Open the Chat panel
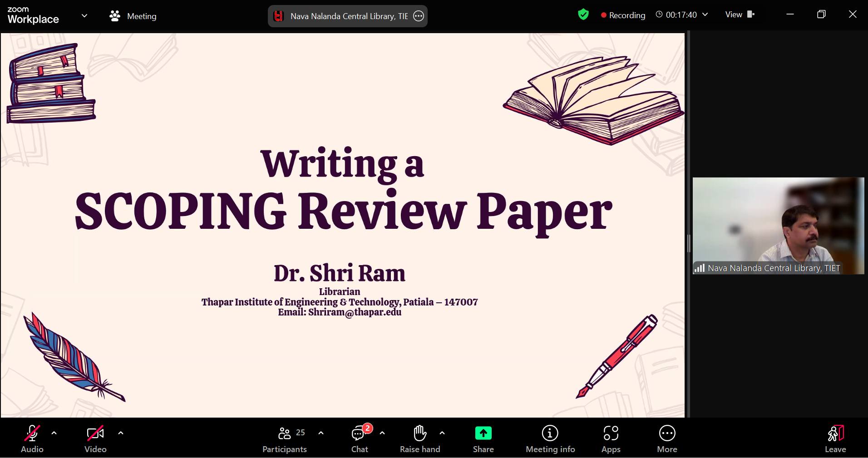The image size is (868, 458). click(359, 439)
